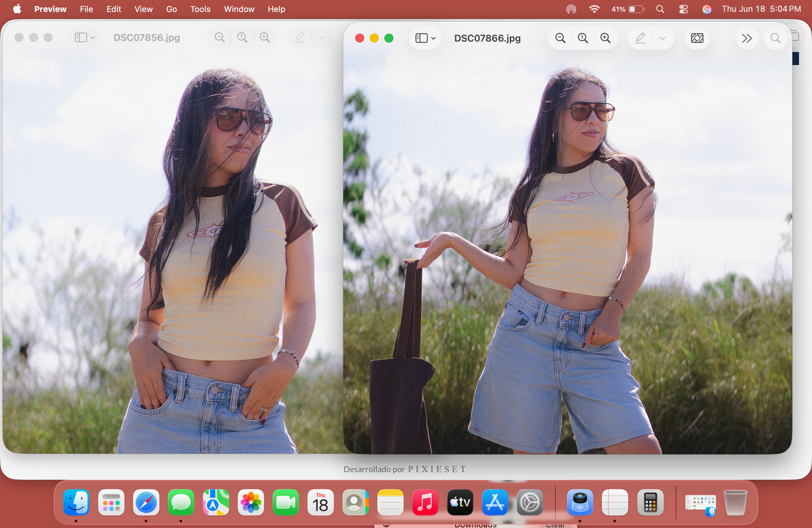Open the Help menu
The width and height of the screenshot is (812, 528).
(276, 9)
